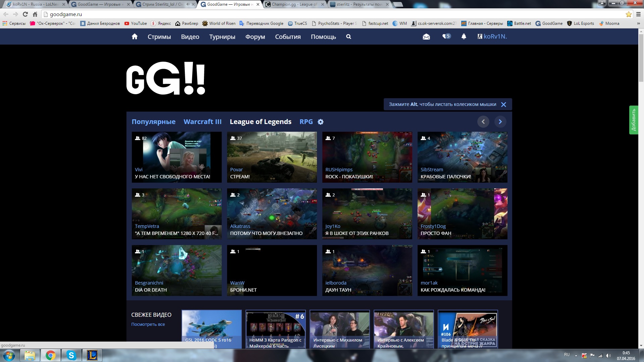
Task: Open GSL 2016 CODE S video
Action: (212, 329)
